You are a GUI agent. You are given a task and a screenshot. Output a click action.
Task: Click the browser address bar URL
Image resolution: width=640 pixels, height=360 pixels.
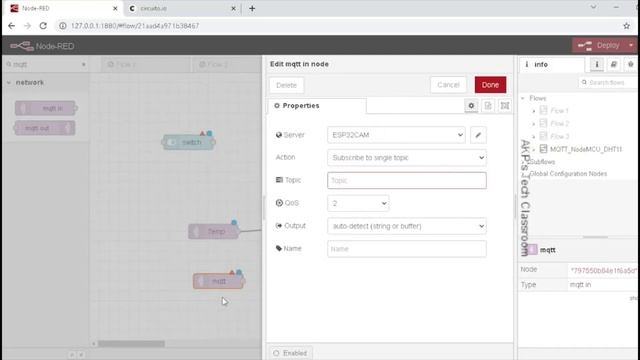click(135, 26)
